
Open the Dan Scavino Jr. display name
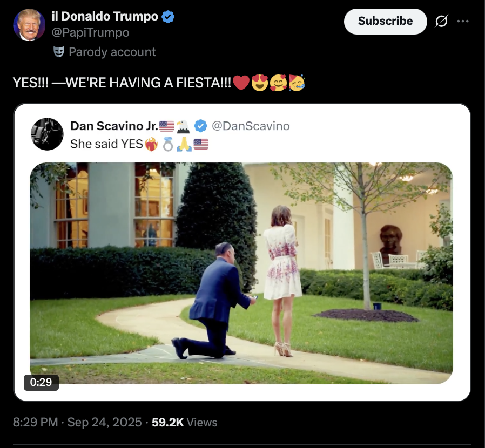114,126
